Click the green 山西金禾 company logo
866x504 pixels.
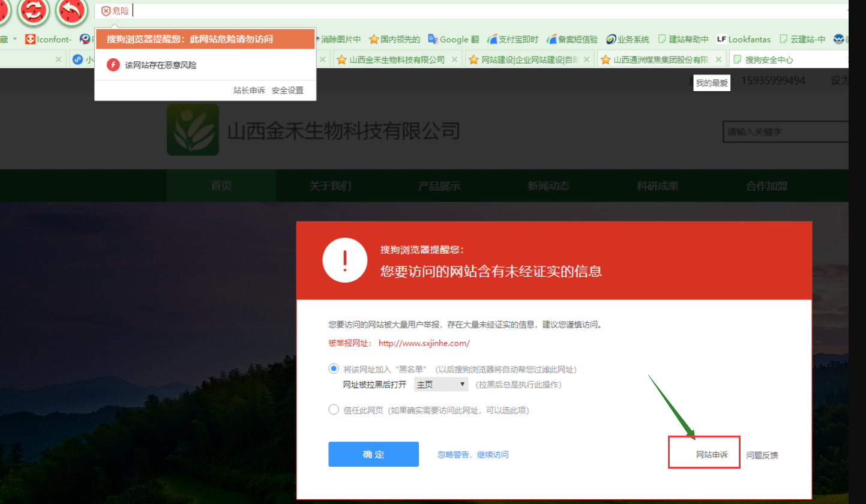point(193,130)
